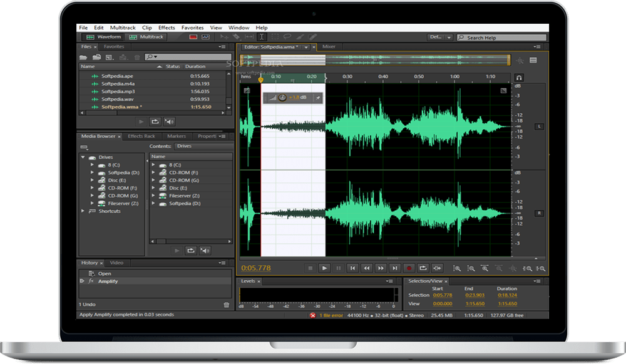Image resolution: width=626 pixels, height=364 pixels.
Task: Click the Open File folder icon in Files panel
Action: pos(83,58)
